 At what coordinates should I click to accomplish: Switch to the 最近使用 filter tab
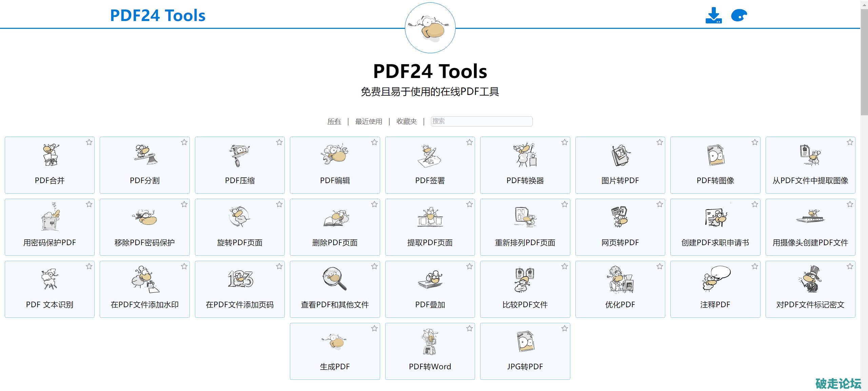[369, 121]
